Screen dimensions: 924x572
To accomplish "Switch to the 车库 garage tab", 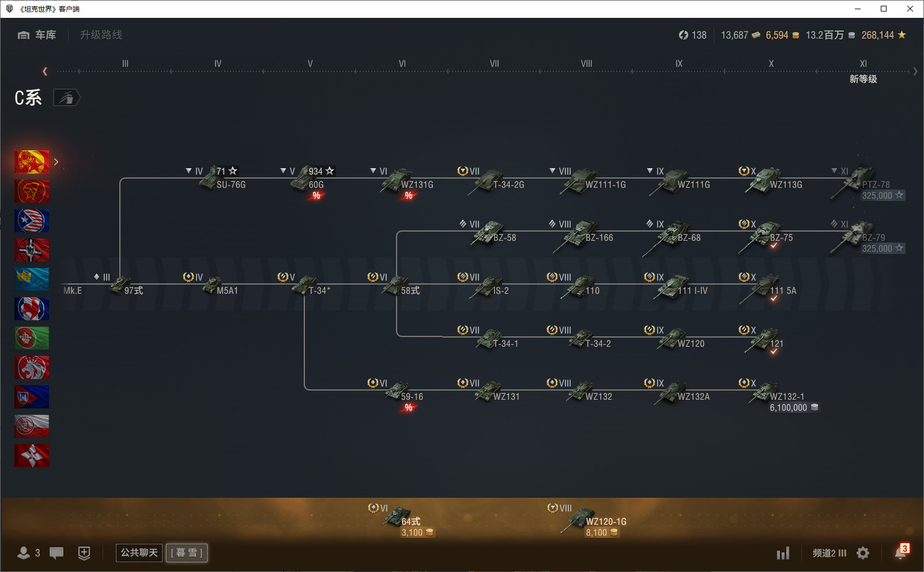I will pos(37,35).
